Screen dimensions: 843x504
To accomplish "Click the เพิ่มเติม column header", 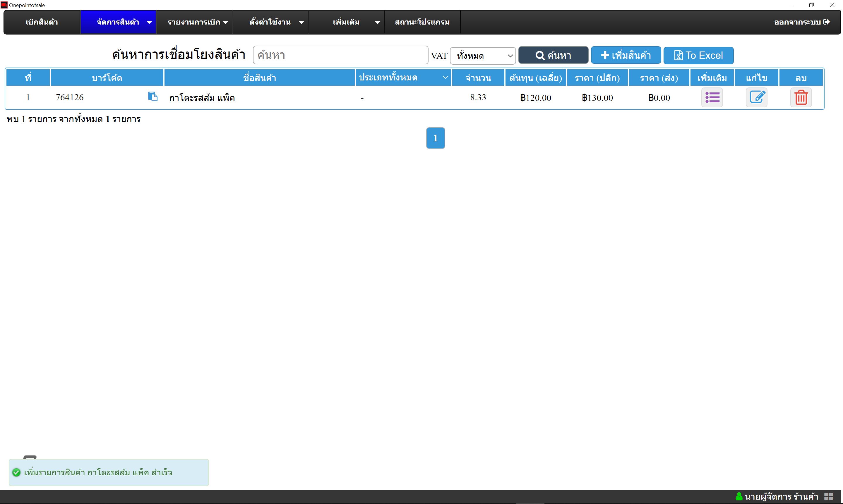I will point(712,78).
